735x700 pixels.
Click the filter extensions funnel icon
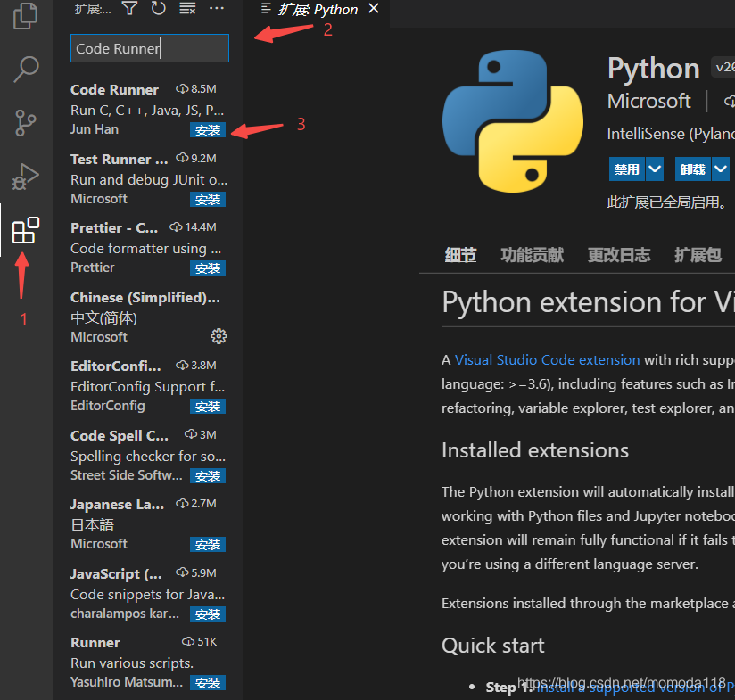(130, 8)
